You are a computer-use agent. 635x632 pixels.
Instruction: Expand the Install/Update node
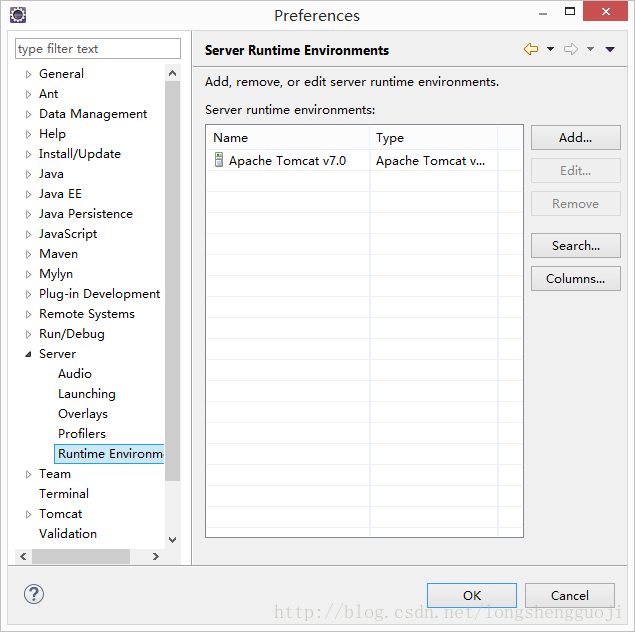coord(28,154)
